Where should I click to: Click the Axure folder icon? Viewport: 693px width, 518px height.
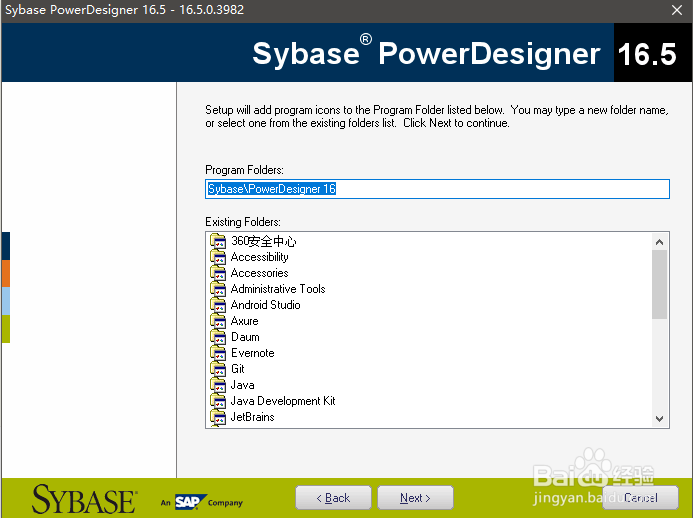pos(218,321)
